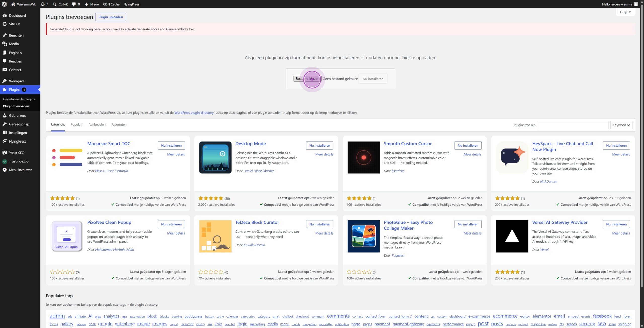Click the gutenberg tag link
Image resolution: width=644 pixels, height=328 pixels.
125,324
